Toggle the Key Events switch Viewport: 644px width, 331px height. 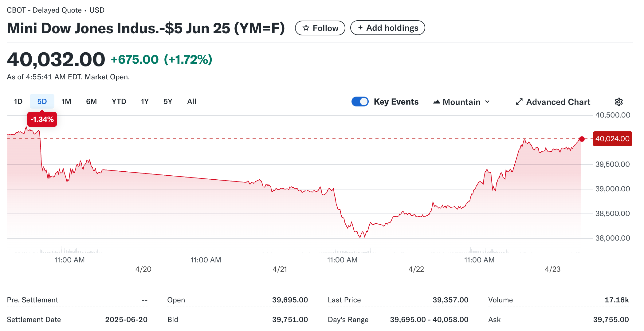360,102
